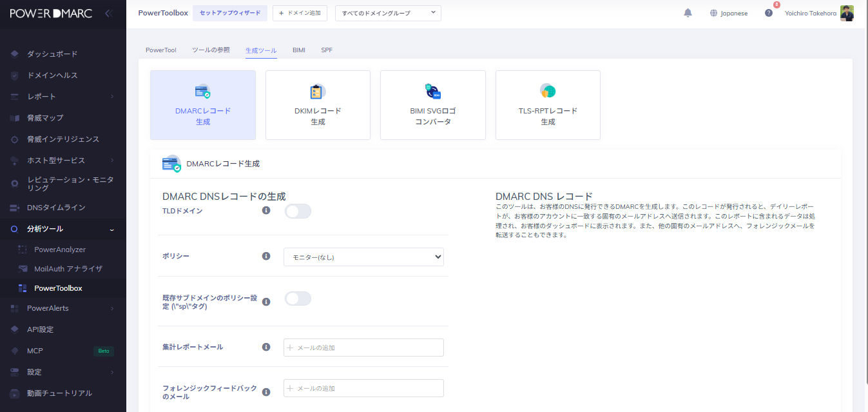Click the DNSタイムライン icon
The width and height of the screenshot is (868, 412).
point(15,208)
